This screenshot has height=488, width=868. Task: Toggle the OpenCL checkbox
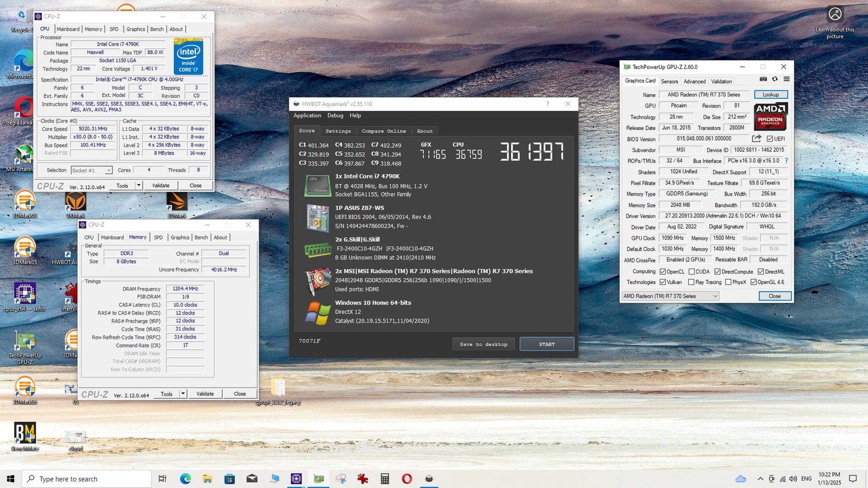tap(663, 272)
